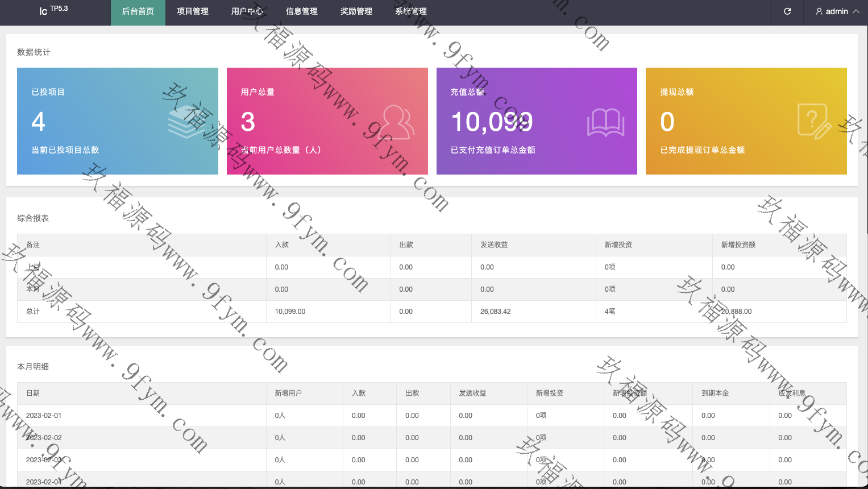Open the 信息管理 menu
The image size is (868, 489).
[x=302, y=11]
